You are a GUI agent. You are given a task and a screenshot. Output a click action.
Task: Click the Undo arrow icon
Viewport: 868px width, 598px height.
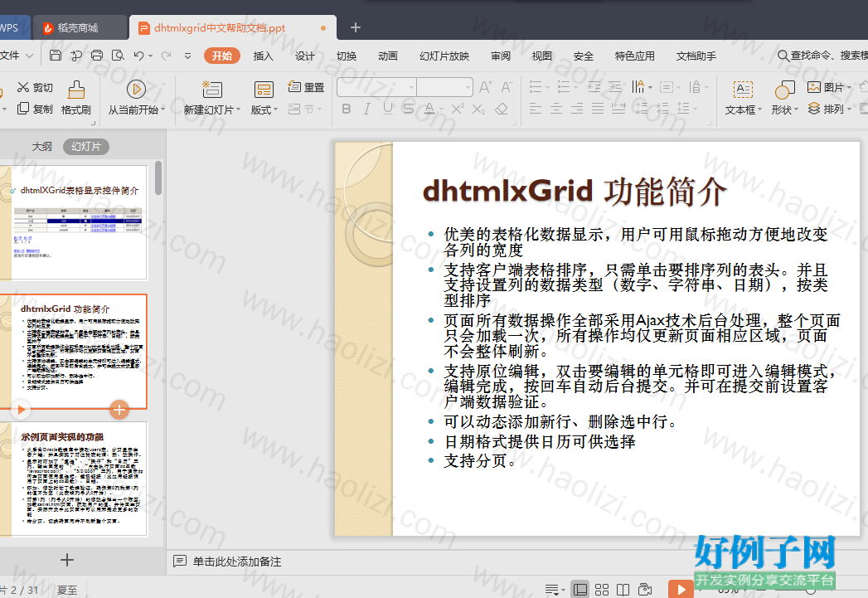click(x=138, y=56)
